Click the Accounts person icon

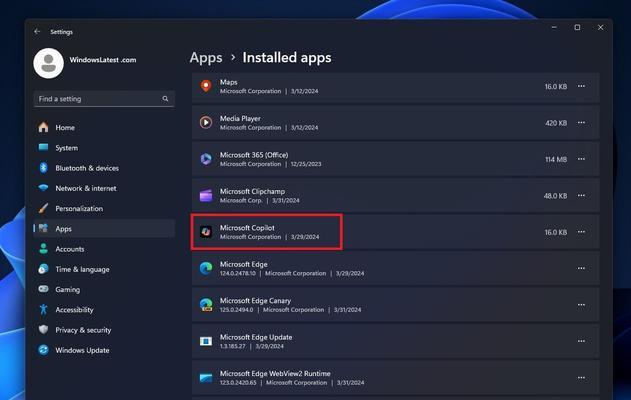(x=43, y=249)
